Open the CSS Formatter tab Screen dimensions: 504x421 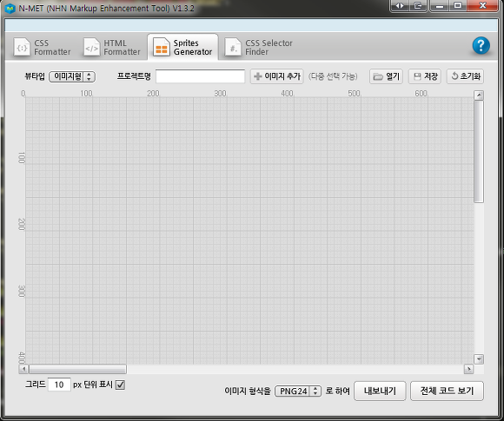pyautogui.click(x=43, y=48)
